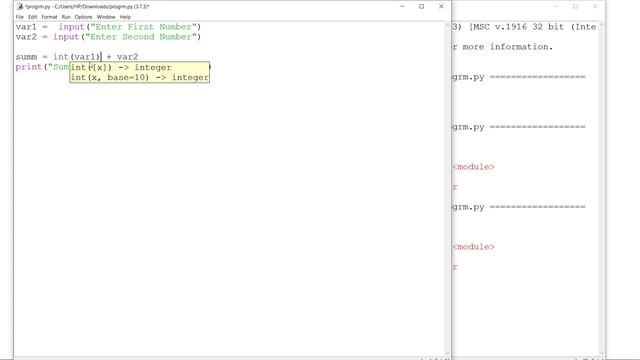This screenshot has height=360, width=640.
Task: Click the 'summ' variable name
Action: pos(26,57)
